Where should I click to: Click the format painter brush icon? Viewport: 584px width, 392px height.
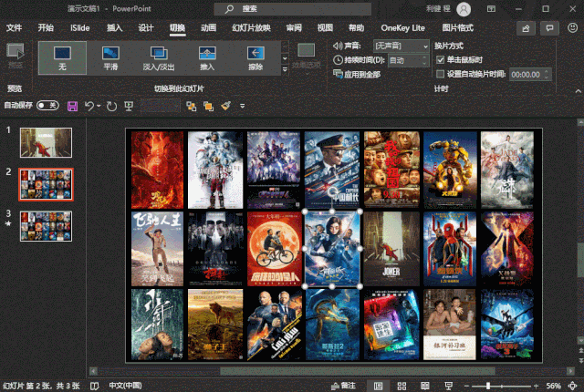(x=225, y=107)
